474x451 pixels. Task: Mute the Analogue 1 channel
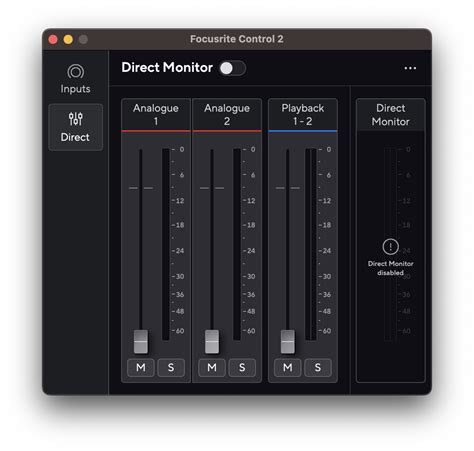141,368
